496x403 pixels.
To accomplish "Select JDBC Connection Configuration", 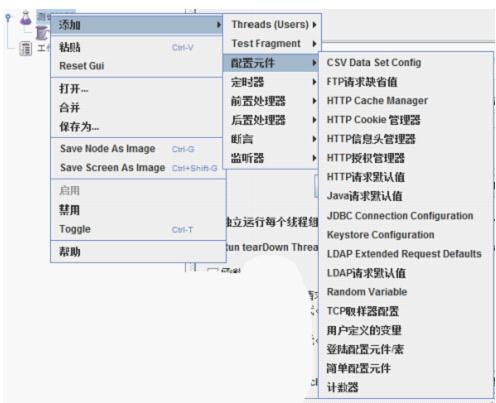I will click(x=400, y=216).
